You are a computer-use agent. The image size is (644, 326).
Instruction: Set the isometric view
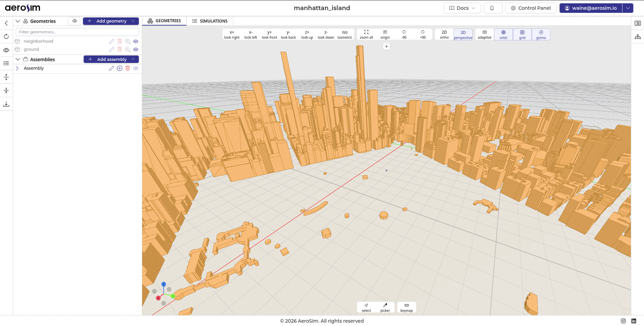[345, 35]
